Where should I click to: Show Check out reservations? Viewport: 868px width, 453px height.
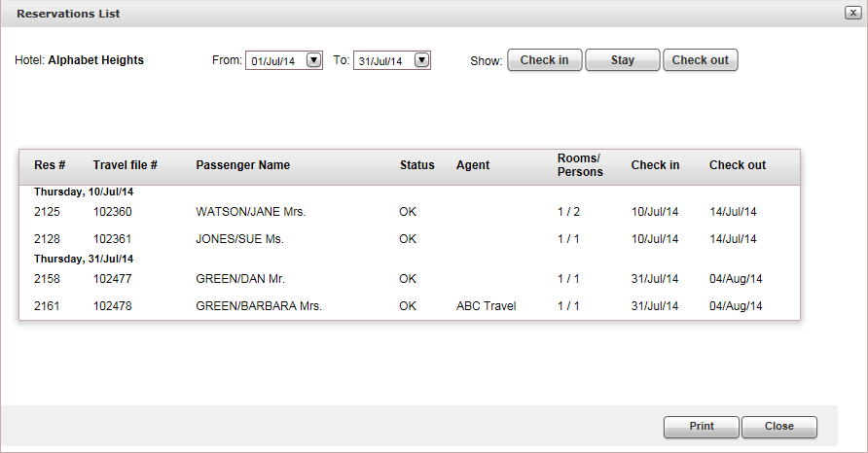point(700,60)
